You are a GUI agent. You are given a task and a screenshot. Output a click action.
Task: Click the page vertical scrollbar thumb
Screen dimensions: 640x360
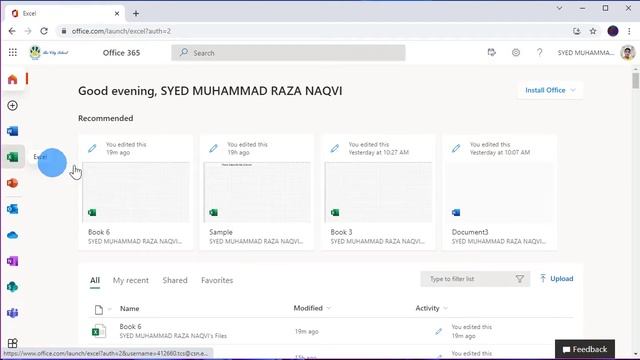(x=636, y=80)
